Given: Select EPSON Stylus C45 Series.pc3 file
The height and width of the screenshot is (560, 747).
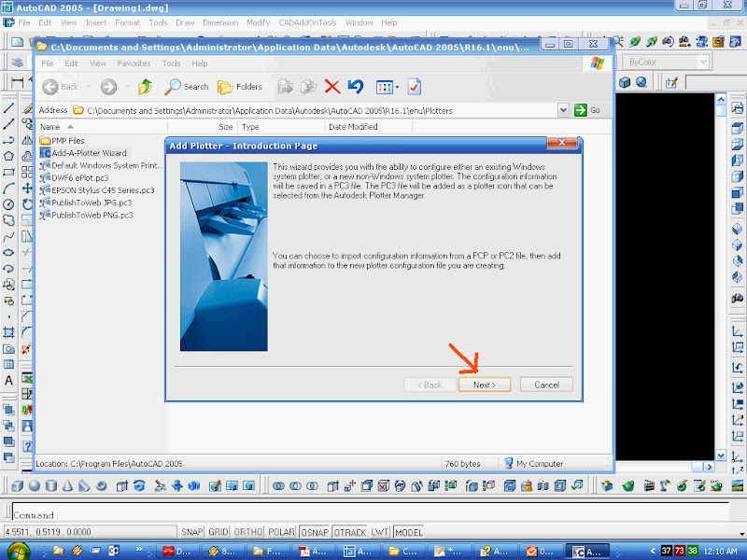Looking at the screenshot, I should (x=97, y=190).
